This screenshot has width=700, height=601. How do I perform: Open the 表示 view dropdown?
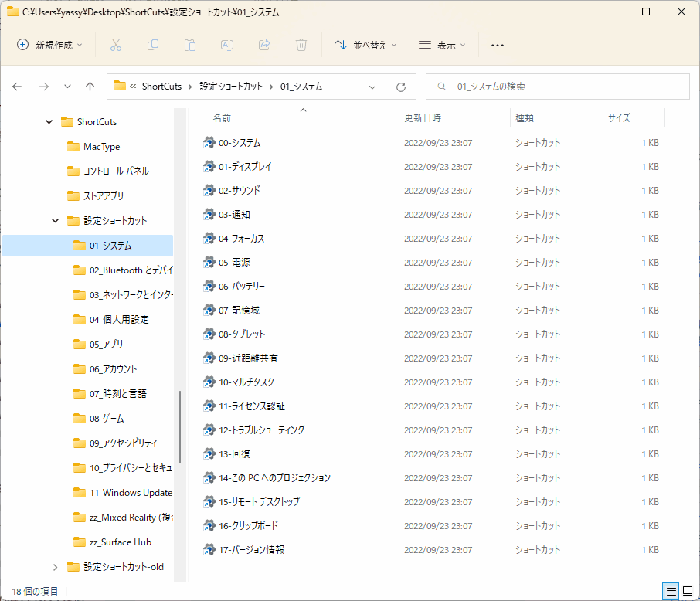[442, 45]
